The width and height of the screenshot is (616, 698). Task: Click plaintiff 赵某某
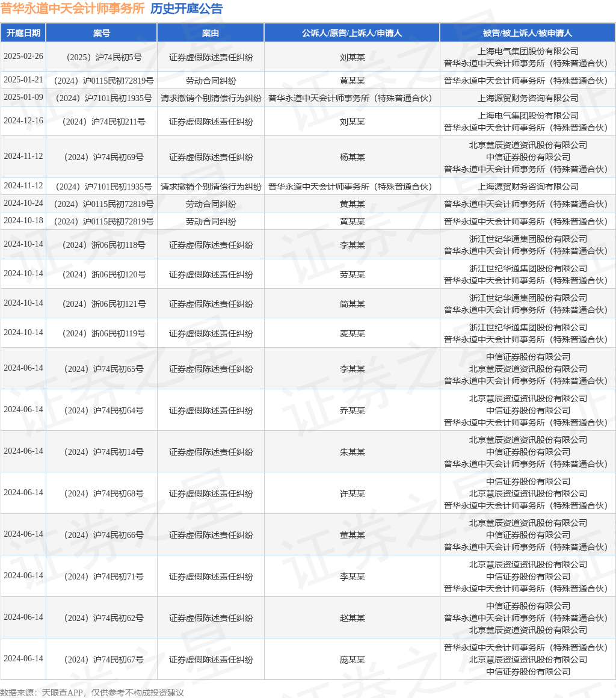(x=352, y=619)
